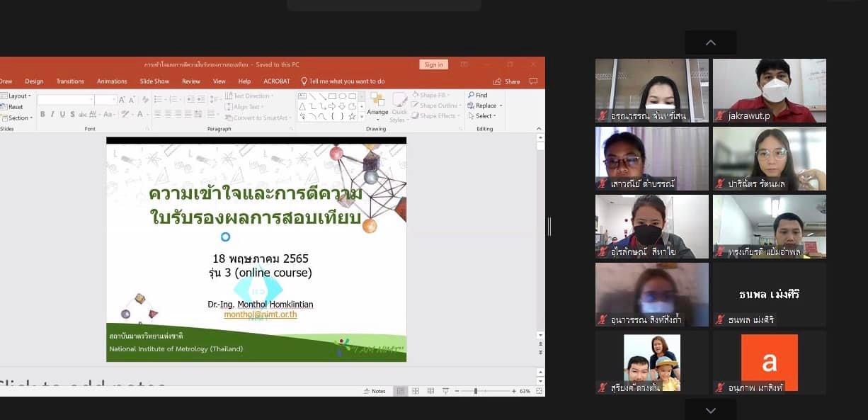Toggle Bold formatting in the Font group
Viewport: 868px width, 420px height.
click(42, 114)
